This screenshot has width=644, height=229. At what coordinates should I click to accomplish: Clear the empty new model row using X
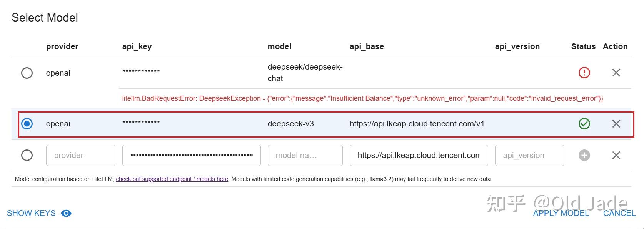tap(616, 155)
